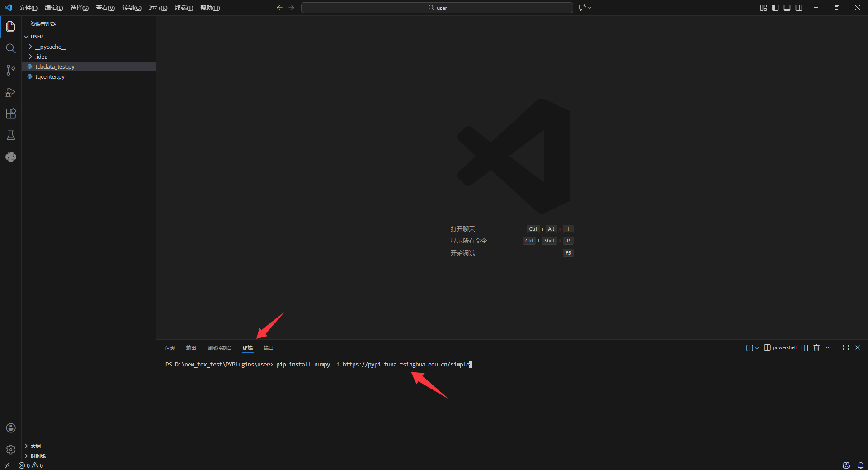Image resolution: width=868 pixels, height=470 pixels.
Task: Maximize the terminal panel size
Action: (x=846, y=348)
